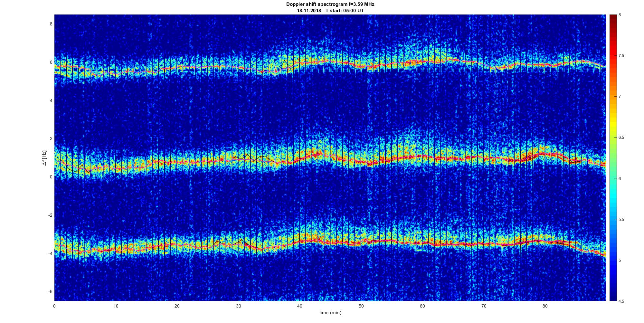Screen dimensions: 644x323
Task: Click the y-axis tick label '-4'
Action: [50, 253]
